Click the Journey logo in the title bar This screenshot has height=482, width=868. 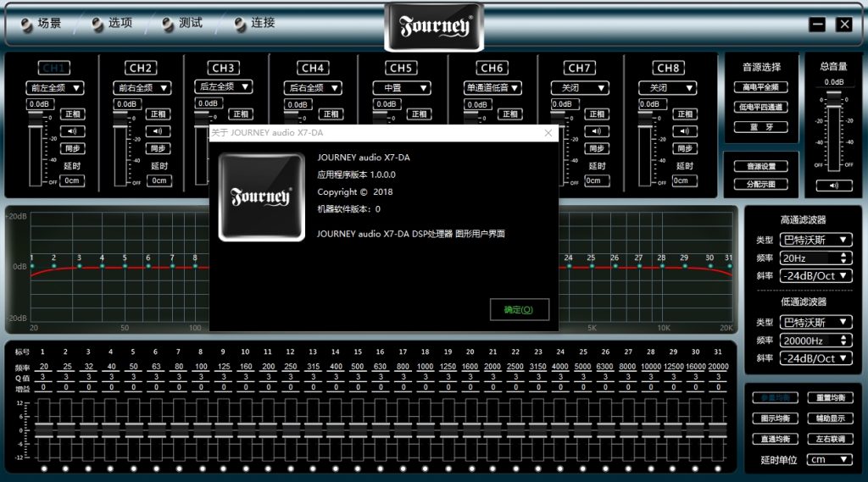point(434,26)
